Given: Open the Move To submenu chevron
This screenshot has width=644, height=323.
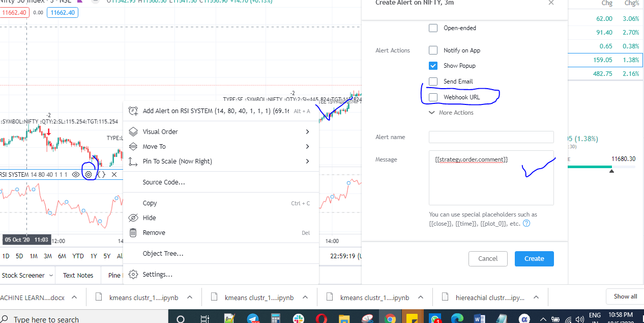Looking at the screenshot, I should click(307, 146).
